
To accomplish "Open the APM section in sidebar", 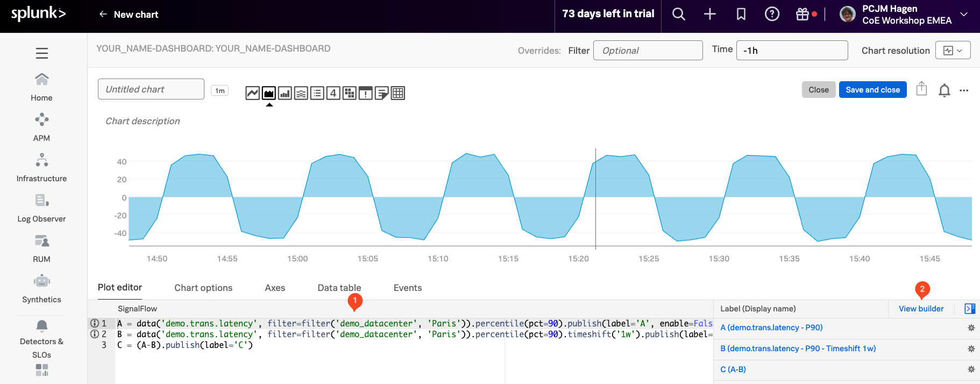I will pos(41,126).
